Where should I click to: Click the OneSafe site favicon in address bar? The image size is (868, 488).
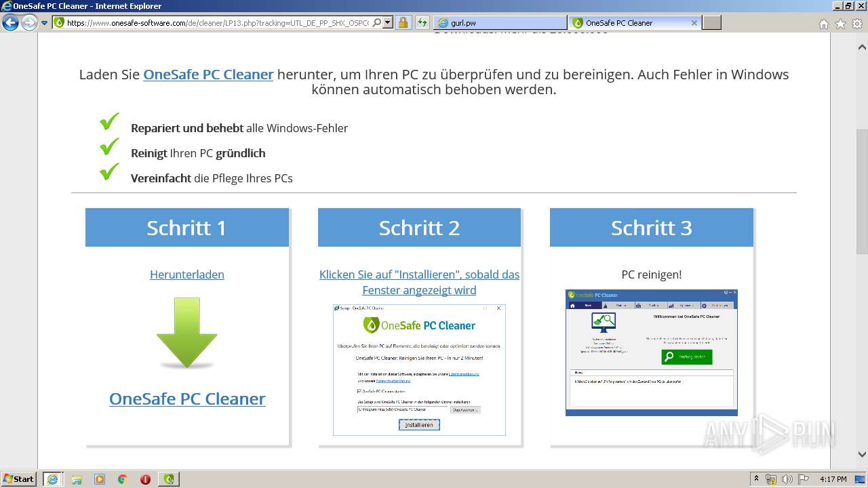point(59,22)
